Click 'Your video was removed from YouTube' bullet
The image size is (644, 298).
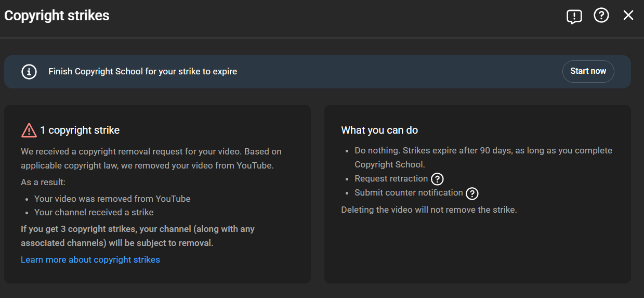tap(112, 199)
